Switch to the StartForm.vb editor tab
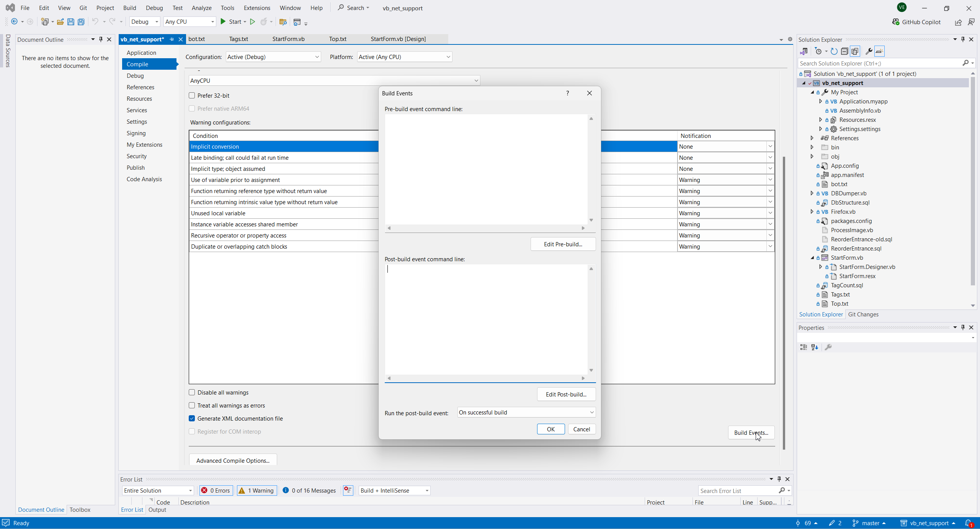Screen dimensions: 980x529 point(288,39)
